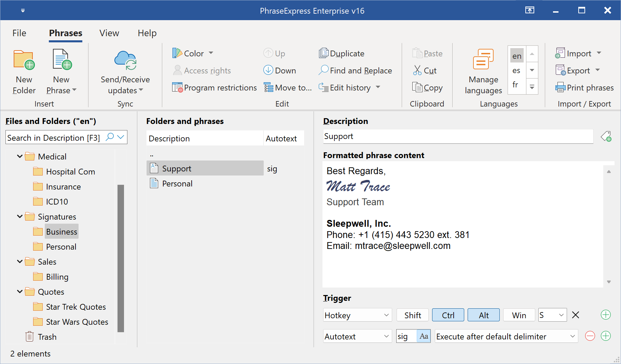Add trigger using plus in Hotkey row
Image resolution: width=621 pixels, height=364 pixels.
(606, 315)
